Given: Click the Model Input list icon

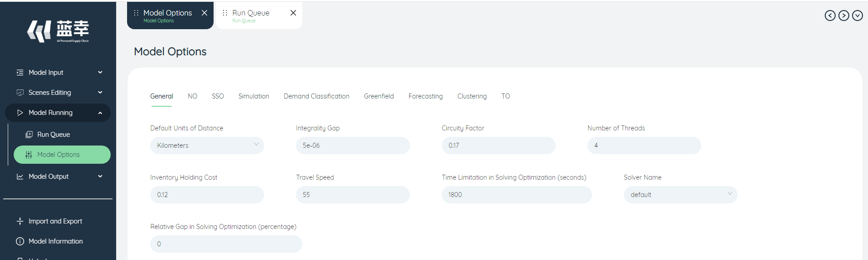Looking at the screenshot, I should pyautogui.click(x=20, y=73).
